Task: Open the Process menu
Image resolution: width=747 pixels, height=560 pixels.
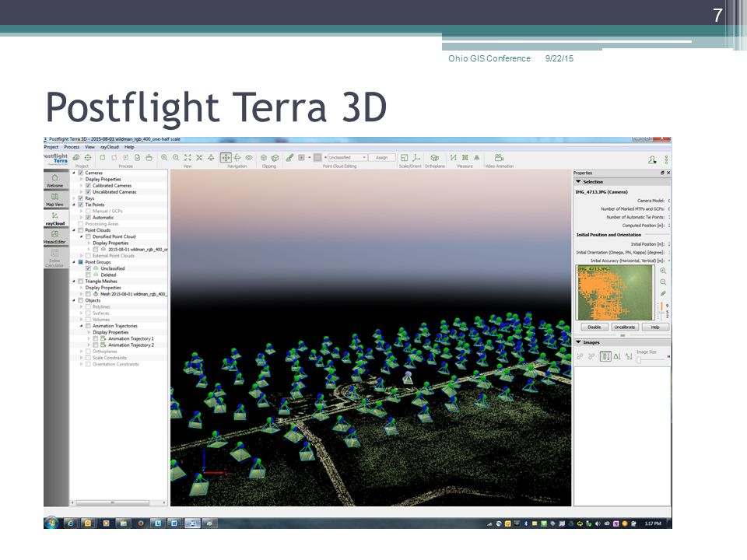Action: coord(72,147)
